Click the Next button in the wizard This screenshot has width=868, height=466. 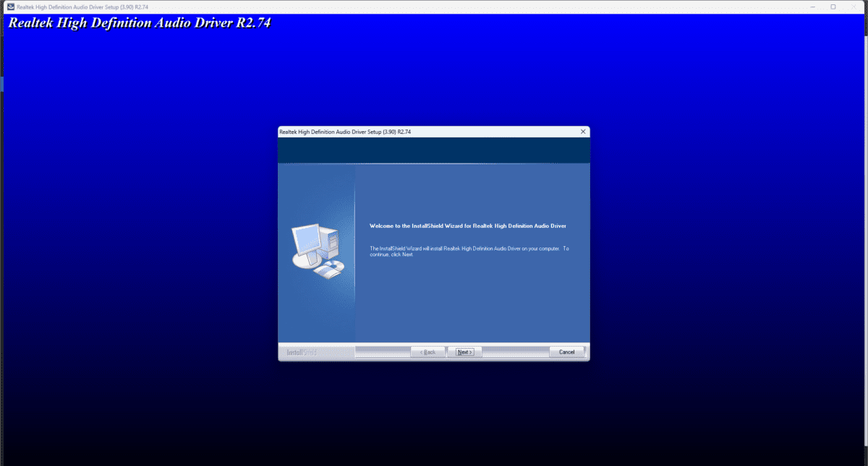pyautogui.click(x=464, y=352)
